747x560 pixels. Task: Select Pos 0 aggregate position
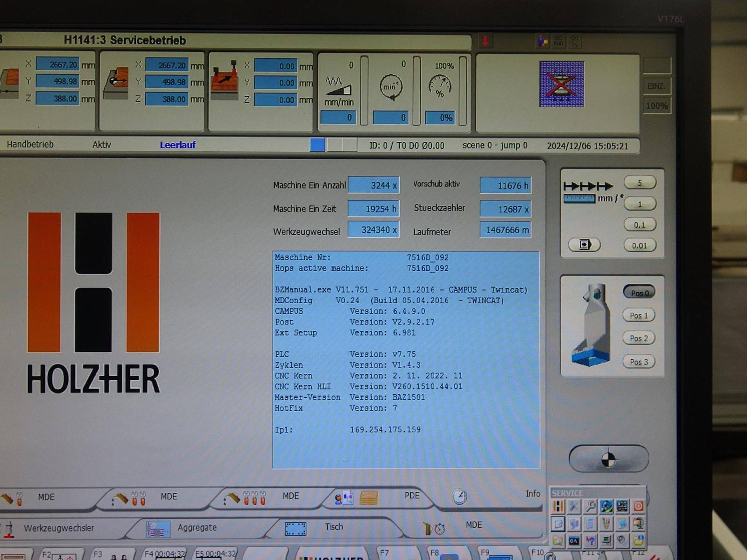click(639, 293)
